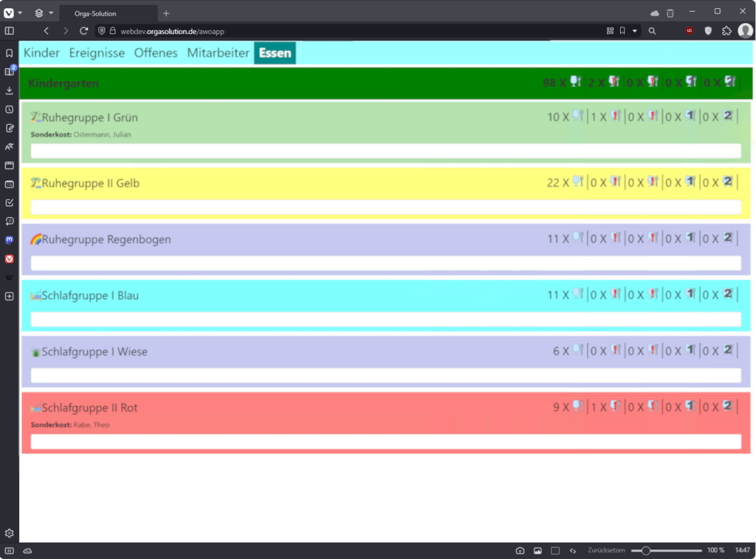756x559 pixels.
Task: Switch to Ereignisse tab
Action: pyautogui.click(x=97, y=52)
